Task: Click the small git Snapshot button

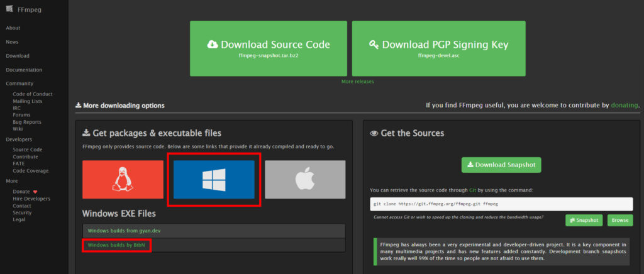Action: point(584,220)
